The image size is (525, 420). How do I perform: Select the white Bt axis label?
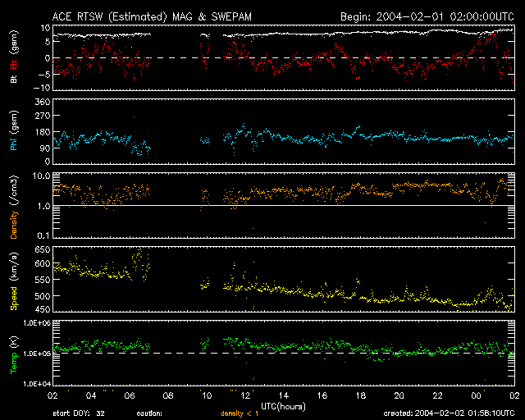tap(13, 80)
